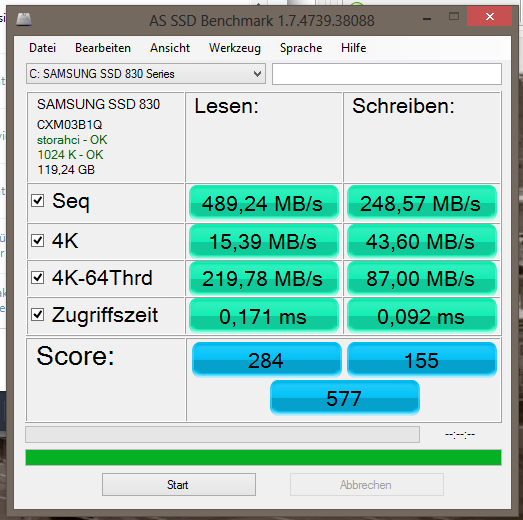Select the 4K-64Thrd write result 87,00 MB/s

coord(422,279)
